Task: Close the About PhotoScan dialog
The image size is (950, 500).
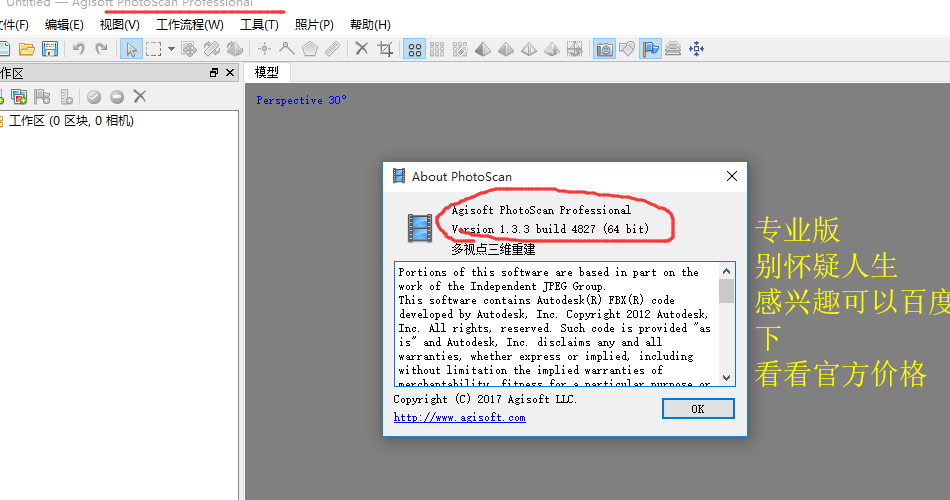Action: click(732, 176)
